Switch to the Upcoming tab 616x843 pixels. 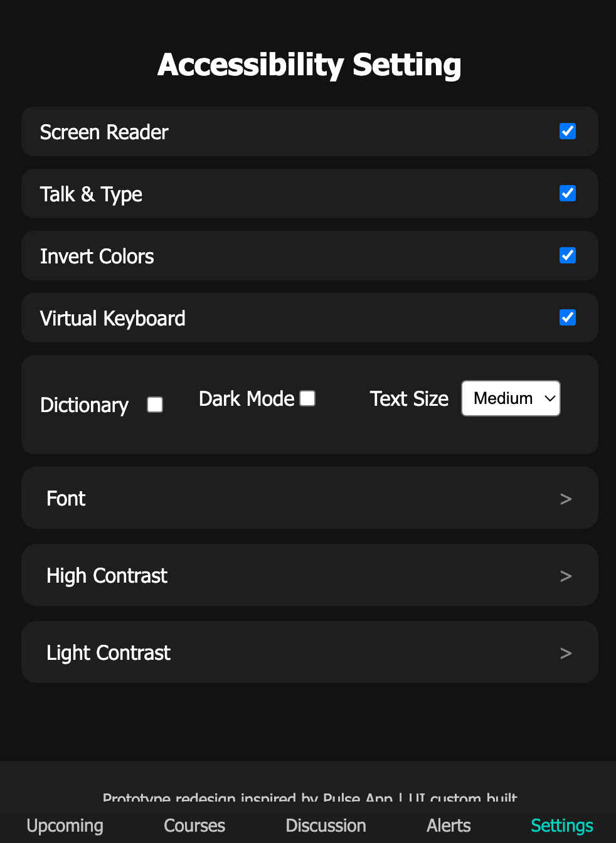pos(65,825)
